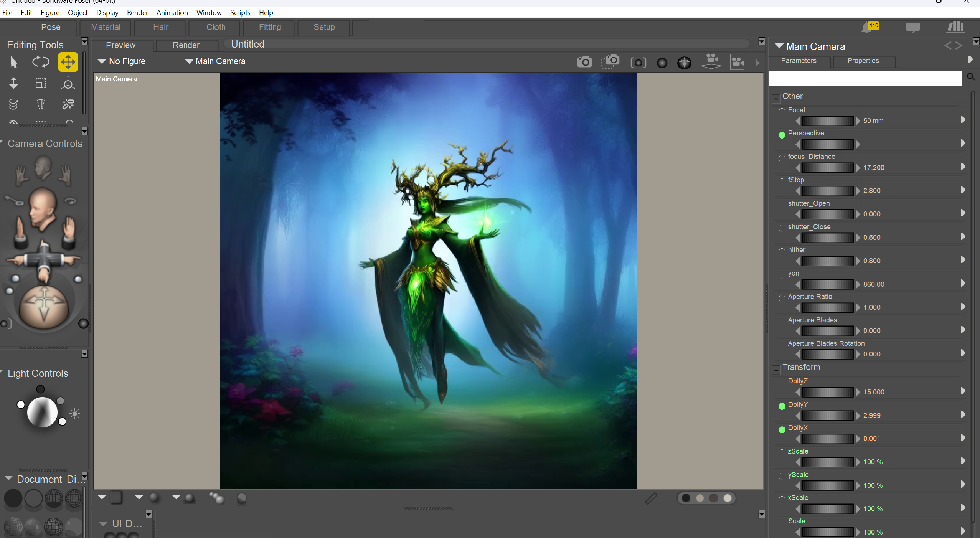Toggle the Focal parameter keyframe circle
Viewport: 980px width, 538px height.
pos(782,112)
